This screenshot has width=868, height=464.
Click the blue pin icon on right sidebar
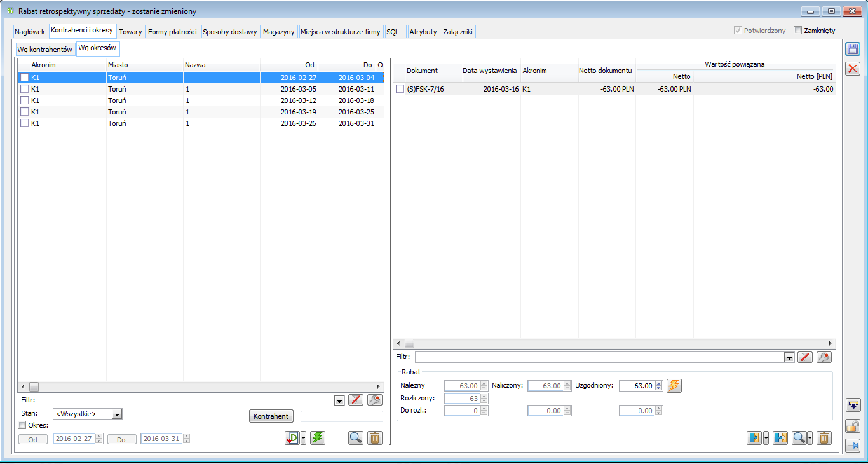853,446
